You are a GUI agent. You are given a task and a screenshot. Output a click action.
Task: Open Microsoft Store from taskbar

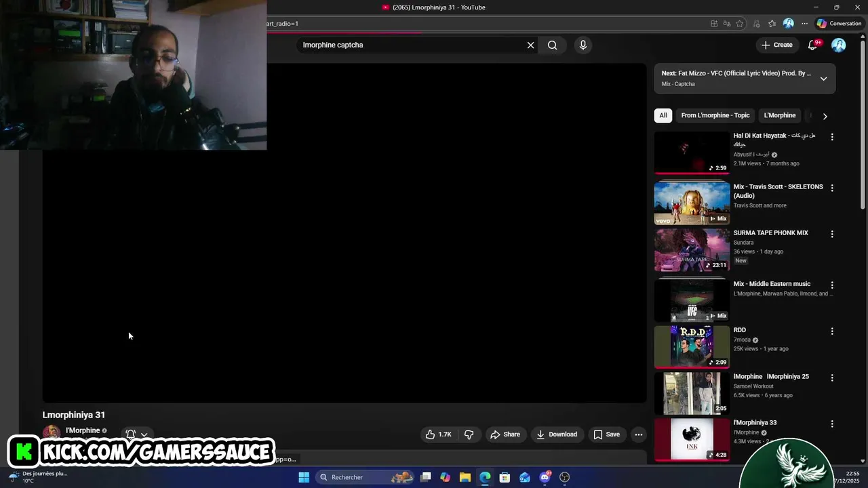pyautogui.click(x=505, y=477)
